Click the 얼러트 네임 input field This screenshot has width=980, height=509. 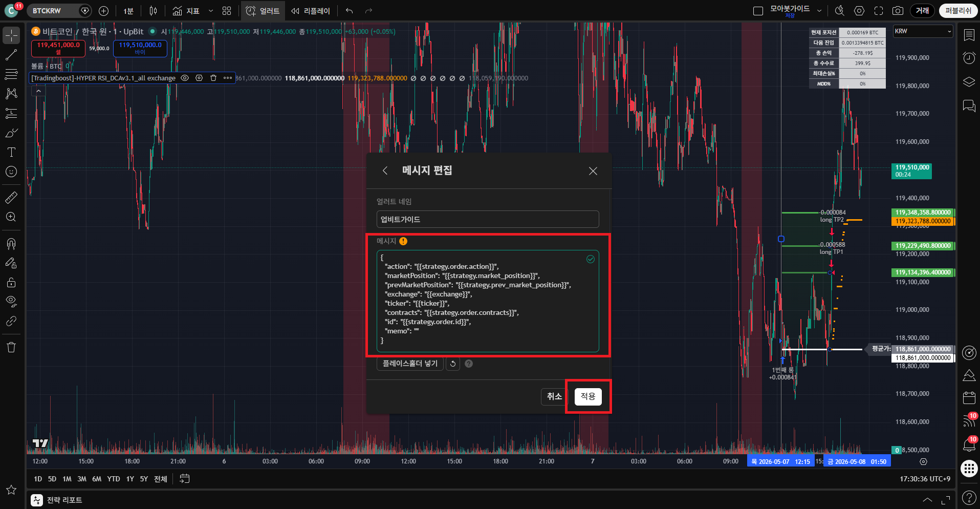coord(488,219)
